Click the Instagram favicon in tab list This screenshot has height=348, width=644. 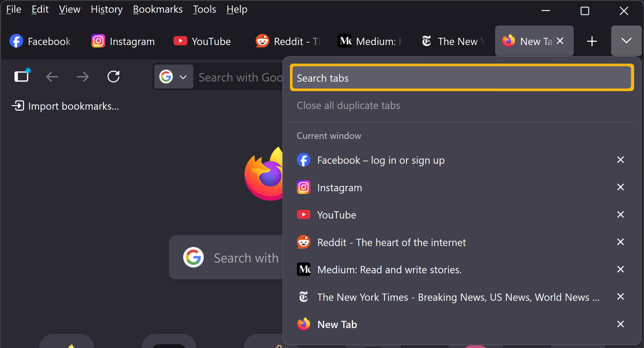[303, 187]
